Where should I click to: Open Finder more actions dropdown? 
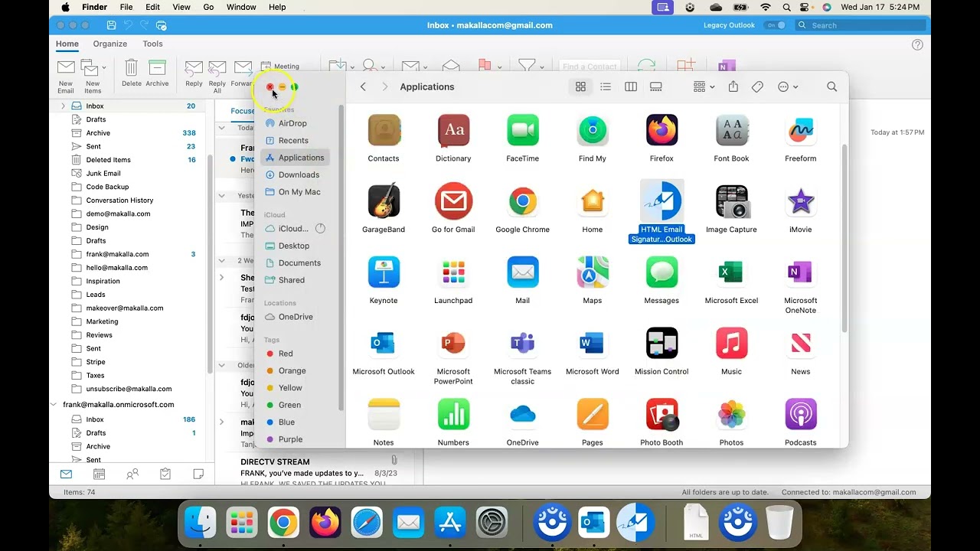788,87
